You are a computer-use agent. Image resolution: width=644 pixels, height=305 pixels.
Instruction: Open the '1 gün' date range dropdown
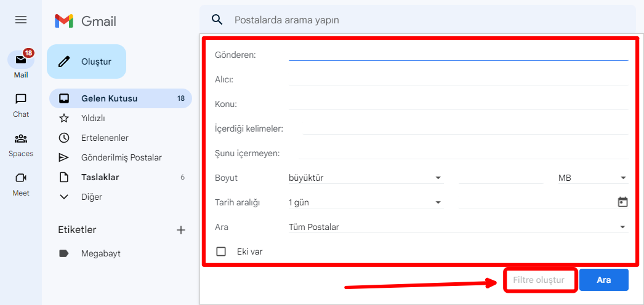coord(365,202)
